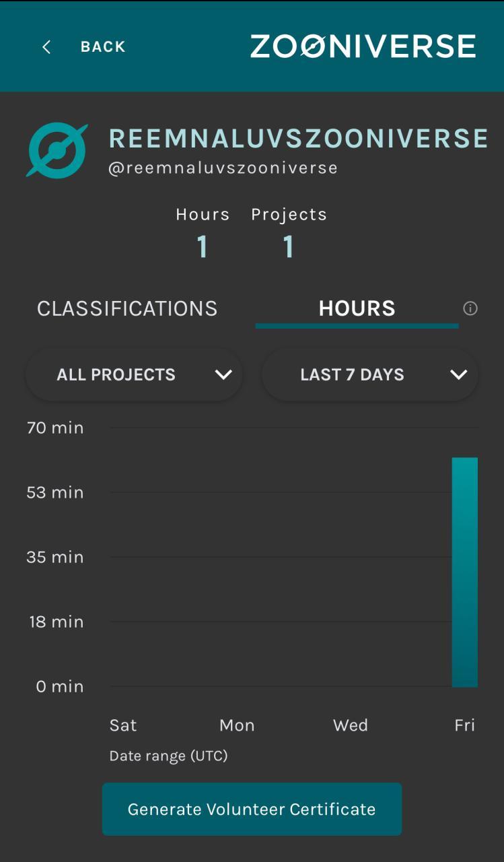Click the @reemnaluvszooniverse username handle
504x862 pixels.
click(223, 168)
